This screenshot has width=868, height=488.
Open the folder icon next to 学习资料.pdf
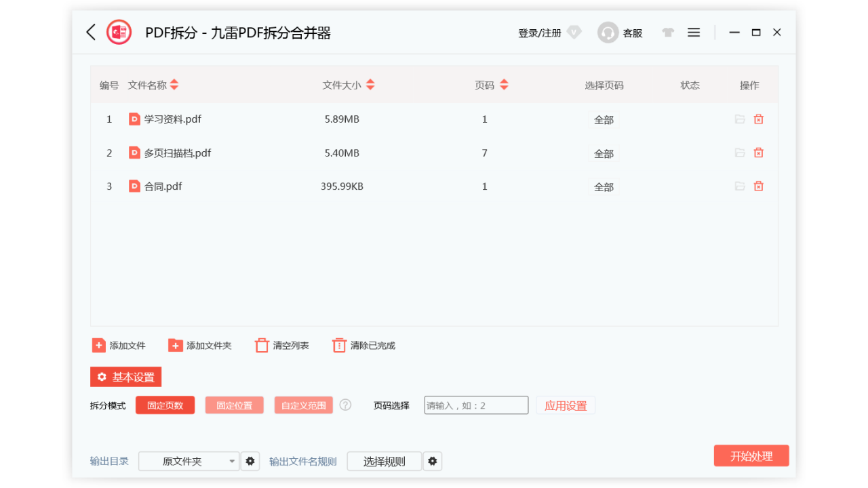pos(740,119)
